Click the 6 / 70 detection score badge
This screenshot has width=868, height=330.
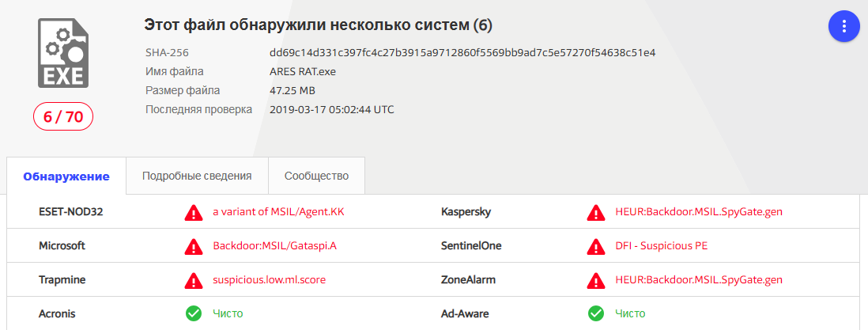coord(63,117)
